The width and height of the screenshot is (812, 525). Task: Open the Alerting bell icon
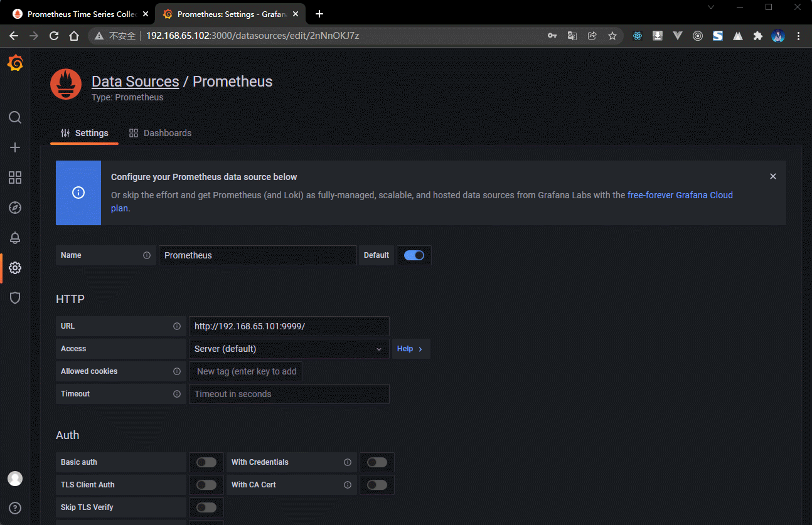[15, 238]
